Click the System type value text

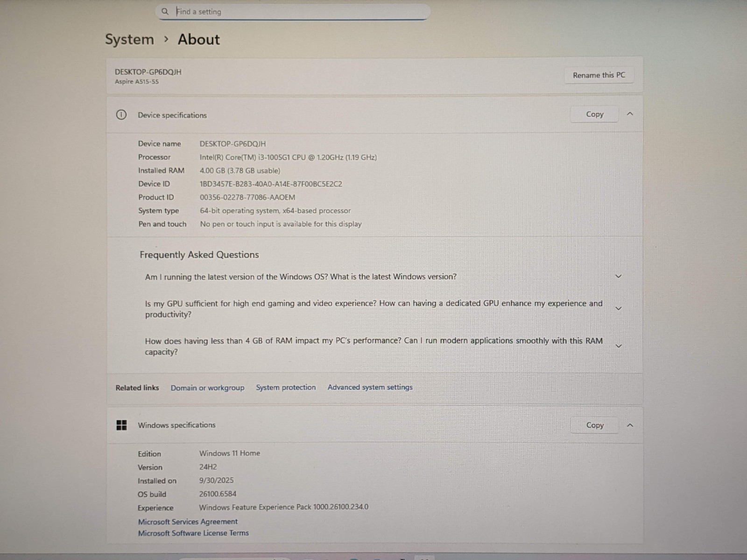275,211
